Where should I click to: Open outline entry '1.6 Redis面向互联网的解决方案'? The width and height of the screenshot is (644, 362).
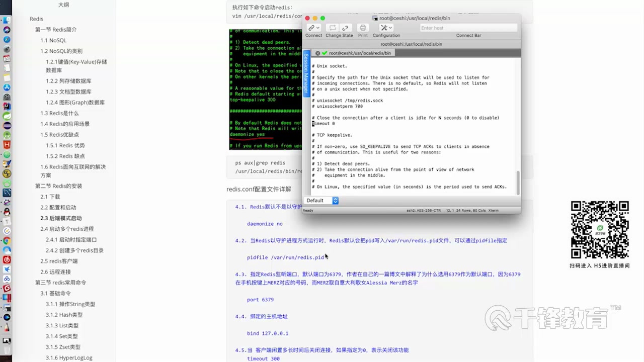[x=73, y=171]
